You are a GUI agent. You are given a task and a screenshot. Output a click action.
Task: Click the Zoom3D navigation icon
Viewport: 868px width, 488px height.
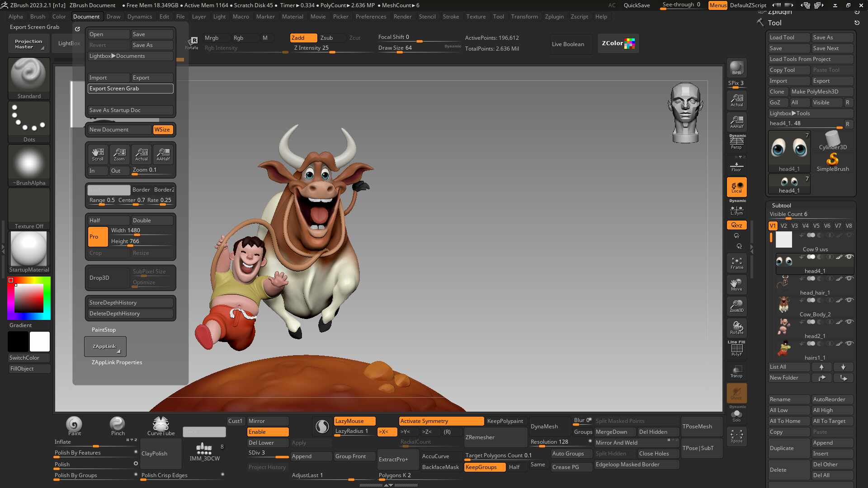(x=736, y=306)
